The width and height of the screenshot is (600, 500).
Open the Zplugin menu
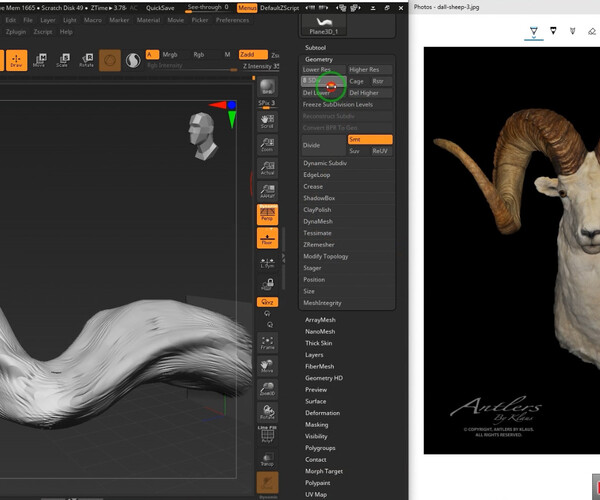click(16, 32)
